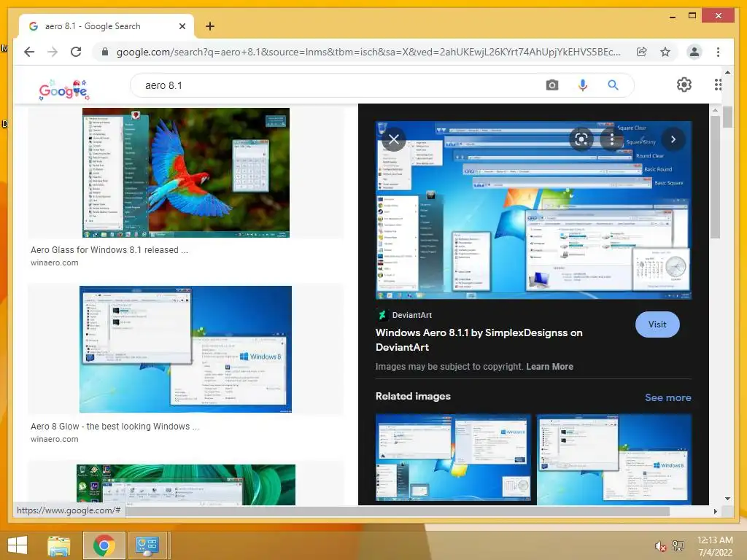747x560 pixels.
Task: Close the image preview panel
Action: 393,139
